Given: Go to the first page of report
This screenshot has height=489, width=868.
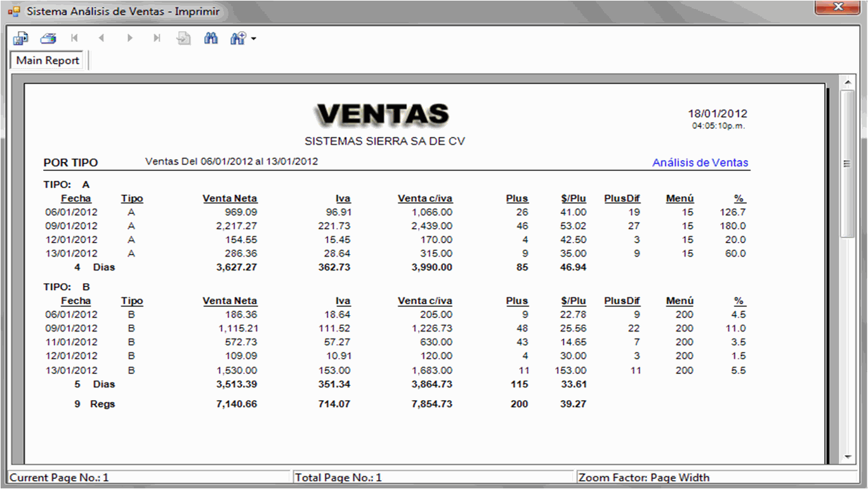Looking at the screenshot, I should pos(74,38).
